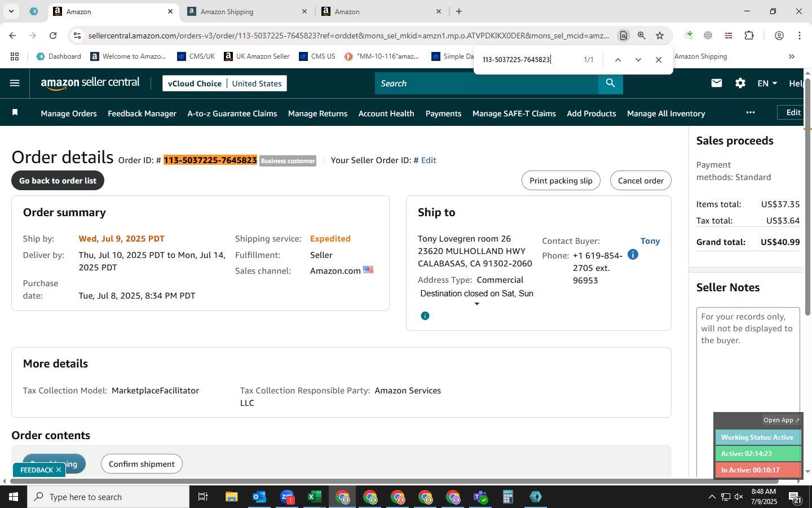Viewport: 812px width, 508px height.
Task: Click the Edit seller order ID link
Action: (429, 160)
